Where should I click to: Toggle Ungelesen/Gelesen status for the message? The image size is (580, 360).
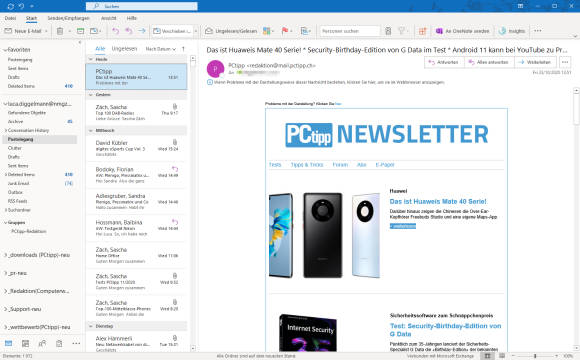click(231, 31)
